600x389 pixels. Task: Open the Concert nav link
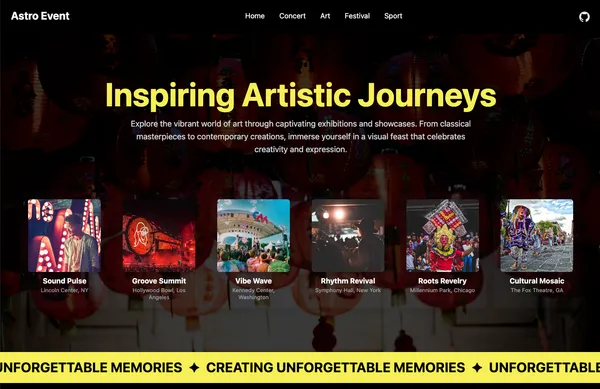tap(292, 16)
